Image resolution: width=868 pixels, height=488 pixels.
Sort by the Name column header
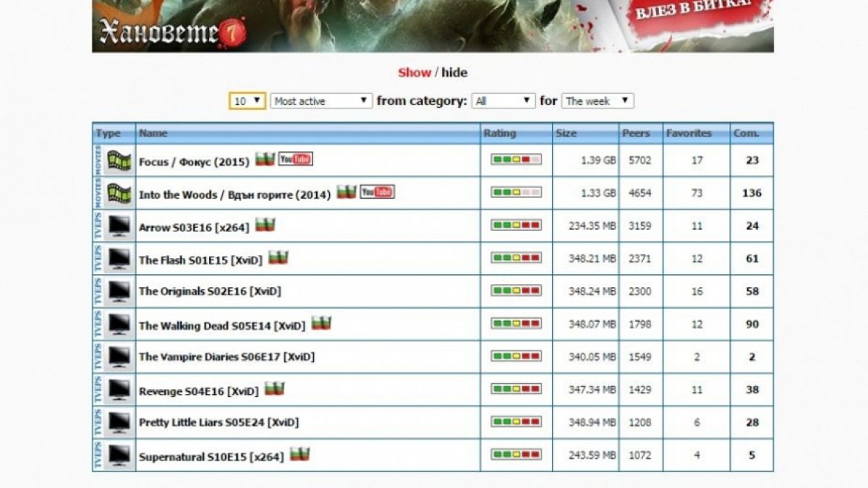tap(153, 133)
